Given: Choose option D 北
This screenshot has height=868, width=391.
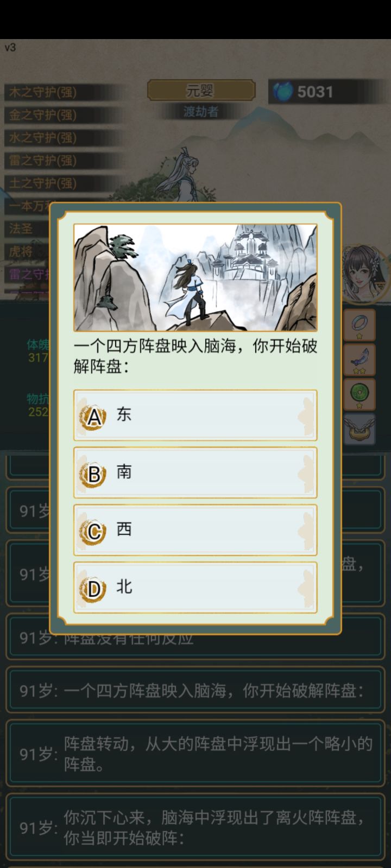Looking at the screenshot, I should pos(195,588).
